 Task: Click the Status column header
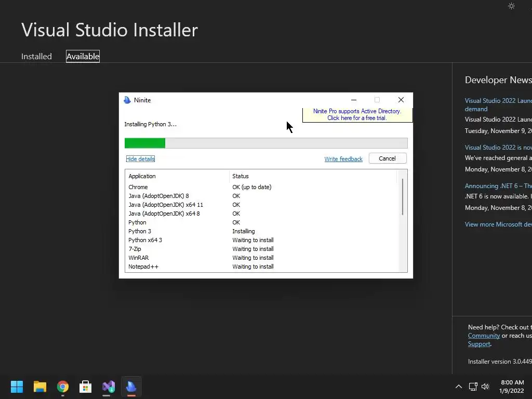[313, 176]
